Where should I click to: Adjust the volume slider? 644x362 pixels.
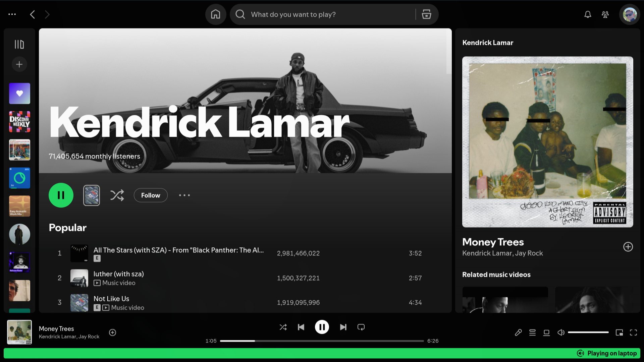pyautogui.click(x=588, y=333)
